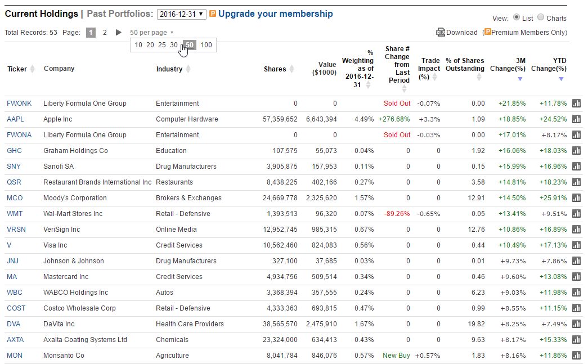This screenshot has width=588, height=364.
Task: Open the Past Portfolios date dropdown
Action: click(x=182, y=14)
